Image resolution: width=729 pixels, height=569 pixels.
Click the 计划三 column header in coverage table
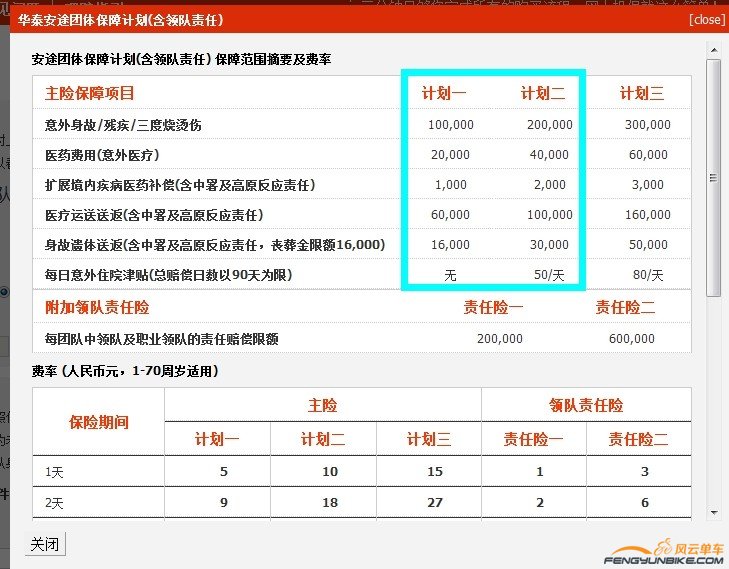(x=642, y=93)
